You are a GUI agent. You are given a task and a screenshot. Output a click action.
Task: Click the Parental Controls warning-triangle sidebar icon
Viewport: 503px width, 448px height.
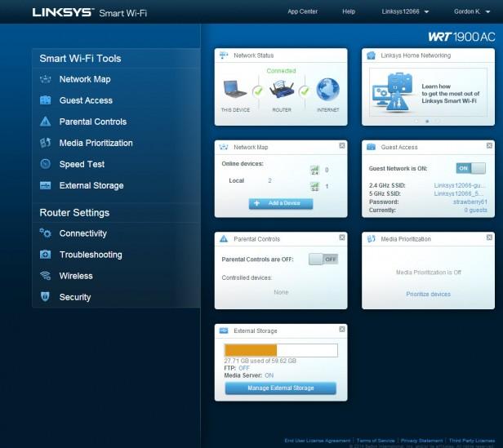(x=45, y=122)
